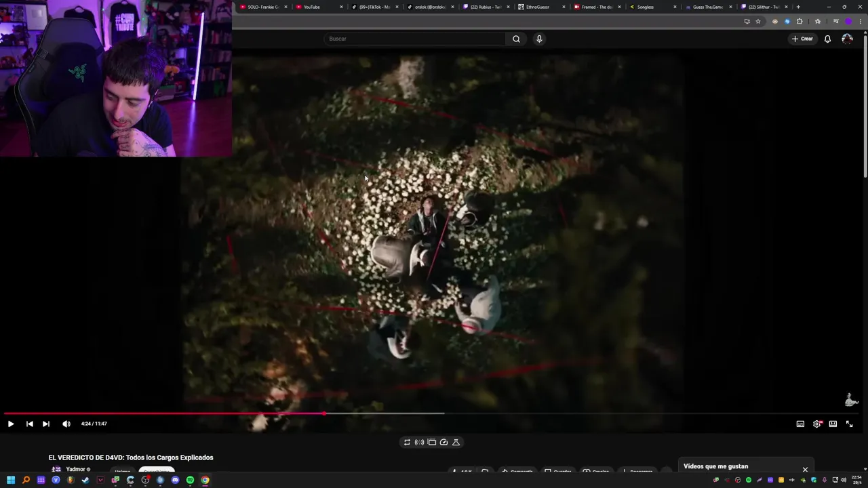The height and width of the screenshot is (488, 868).
Task: Open playback speed dial icon
Action: click(x=443, y=442)
